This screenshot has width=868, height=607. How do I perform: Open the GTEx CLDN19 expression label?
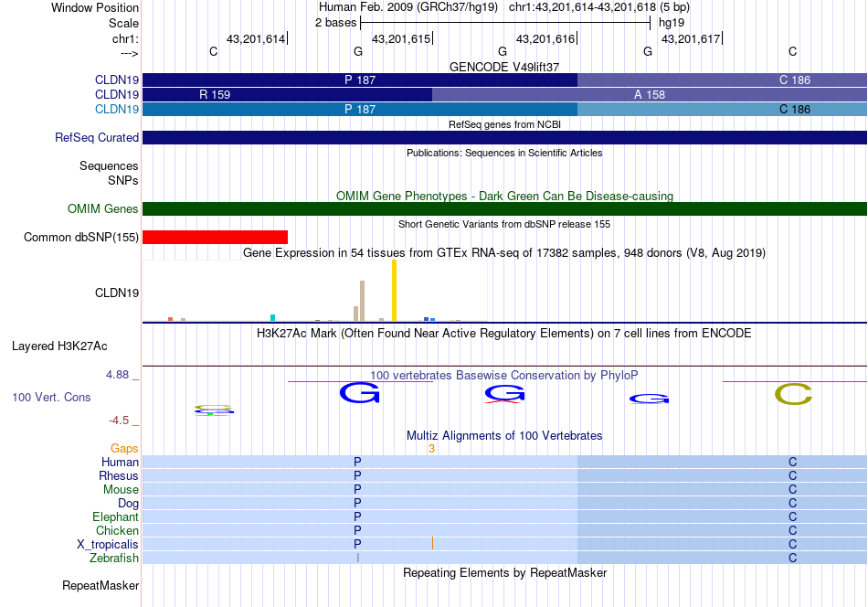[x=117, y=293]
